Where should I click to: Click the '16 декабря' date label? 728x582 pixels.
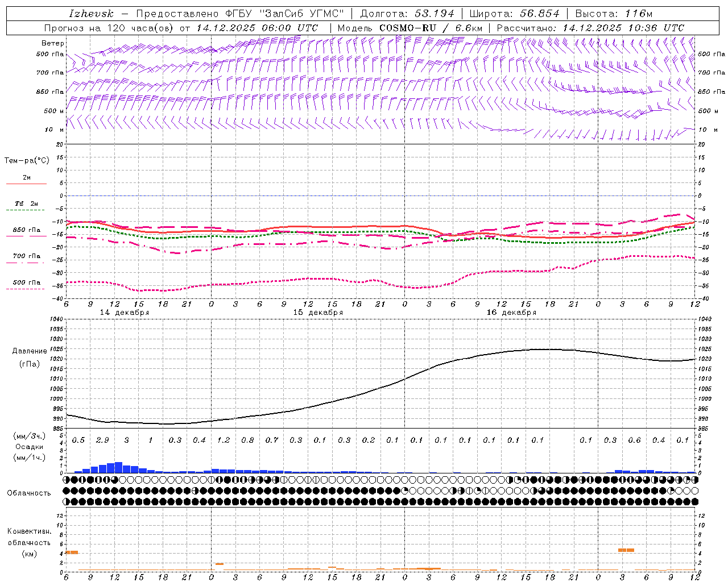tap(511, 313)
